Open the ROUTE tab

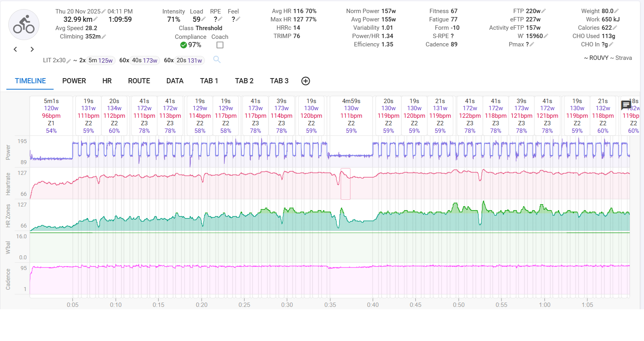point(139,81)
